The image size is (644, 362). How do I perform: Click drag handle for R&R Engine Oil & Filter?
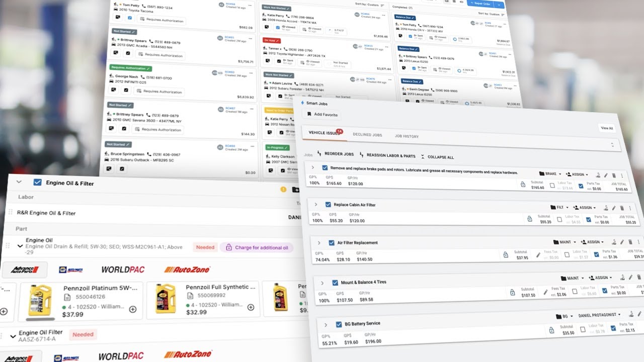10,212
